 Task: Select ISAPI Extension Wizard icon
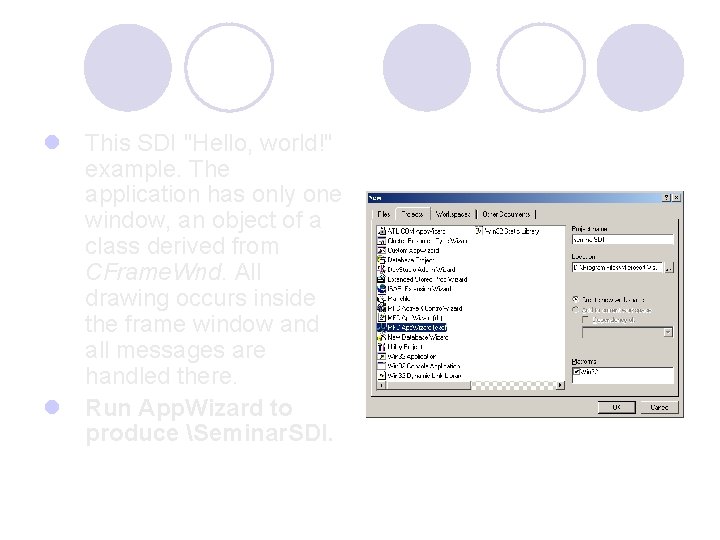[381, 289]
